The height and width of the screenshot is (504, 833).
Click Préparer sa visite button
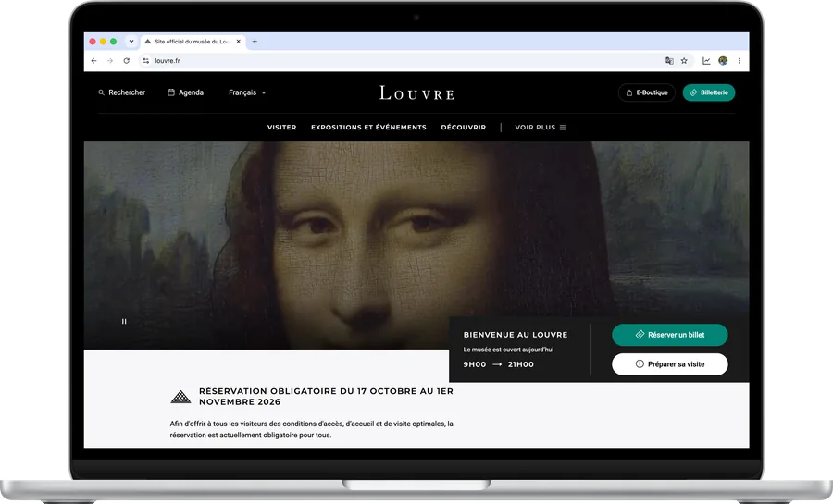click(x=670, y=364)
